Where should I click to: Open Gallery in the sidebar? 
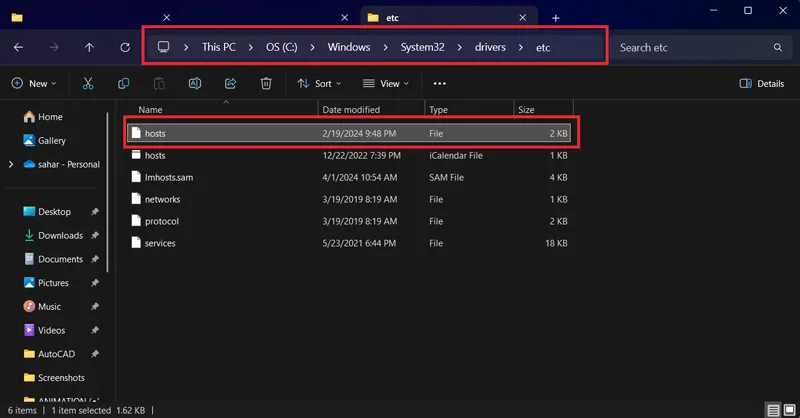[x=44, y=140]
